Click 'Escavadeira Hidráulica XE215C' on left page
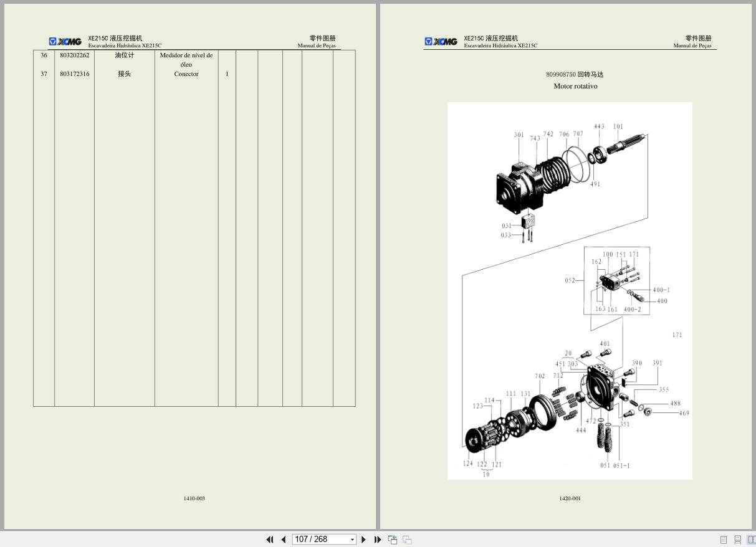Viewport: 756px width, 547px height. click(x=125, y=45)
